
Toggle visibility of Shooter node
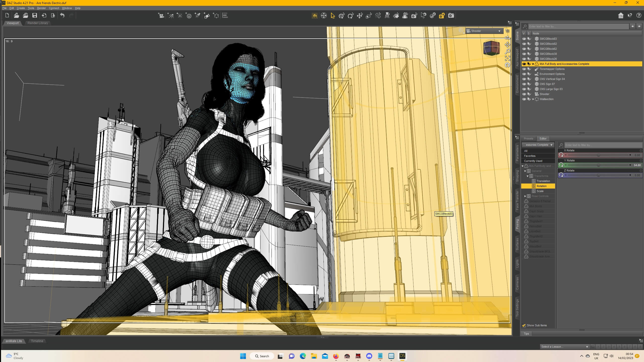coord(524,94)
